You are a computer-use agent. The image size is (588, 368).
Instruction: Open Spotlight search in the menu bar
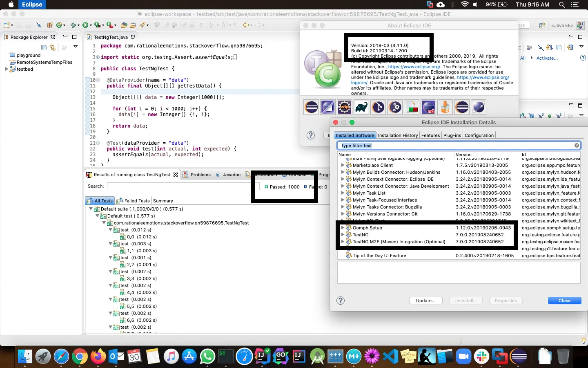(x=562, y=4)
